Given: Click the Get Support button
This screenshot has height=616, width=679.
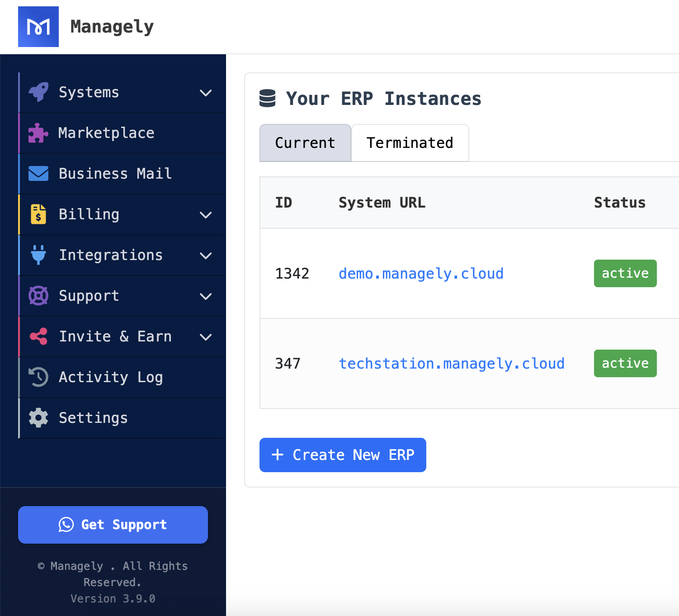Looking at the screenshot, I should [113, 525].
